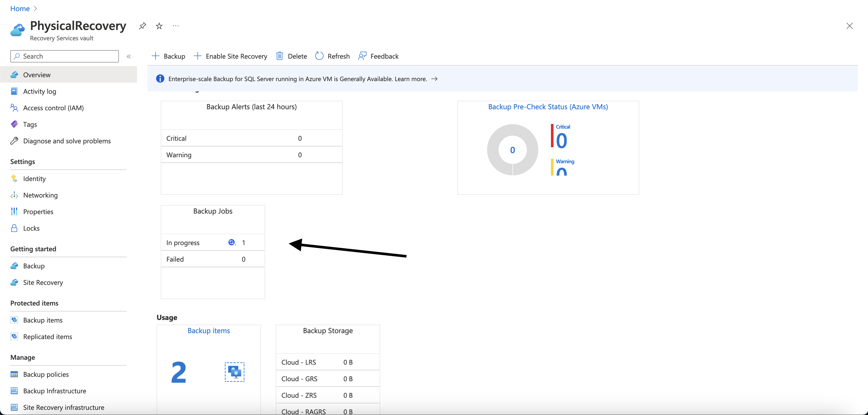The width and height of the screenshot is (868, 415).
Task: Click the Cloud - ZRS storage row
Action: pos(327,395)
